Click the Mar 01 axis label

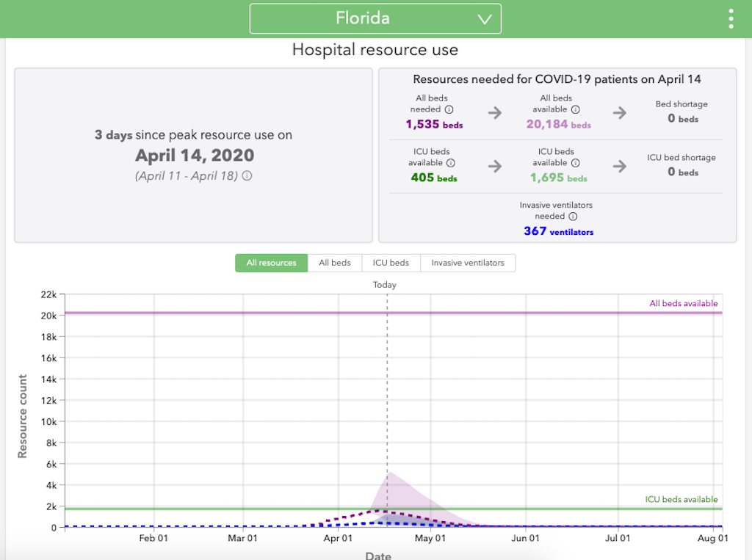(x=242, y=538)
